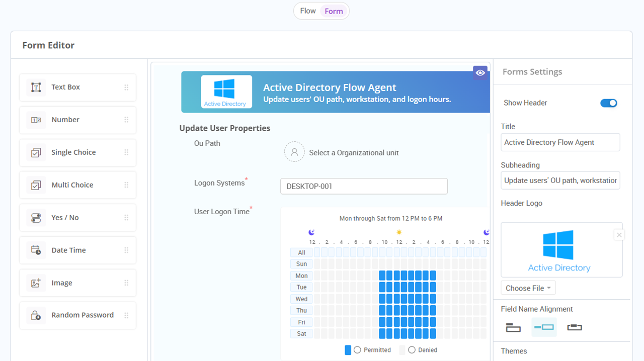Select the Date Time field type
The width and height of the screenshot is (644, 361).
click(x=77, y=250)
